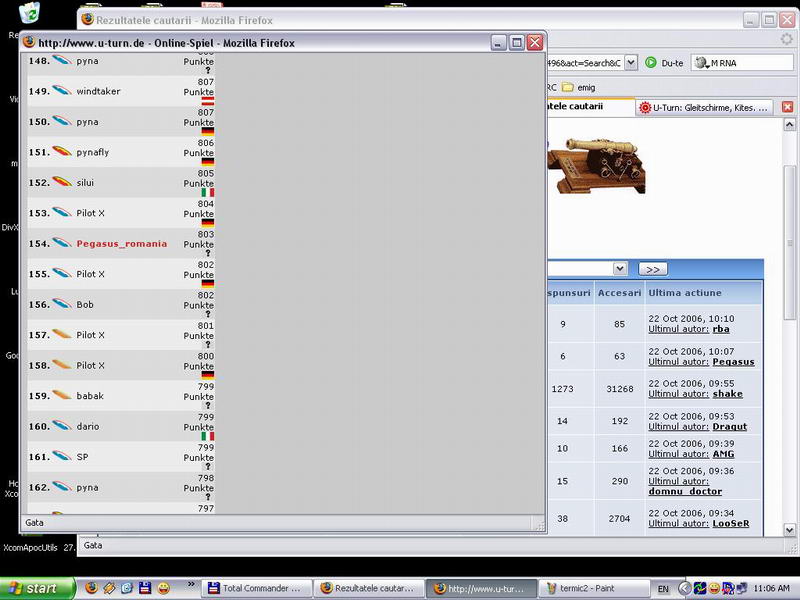
Task: Click the Firefox quick launch icon
Action: coord(91,588)
